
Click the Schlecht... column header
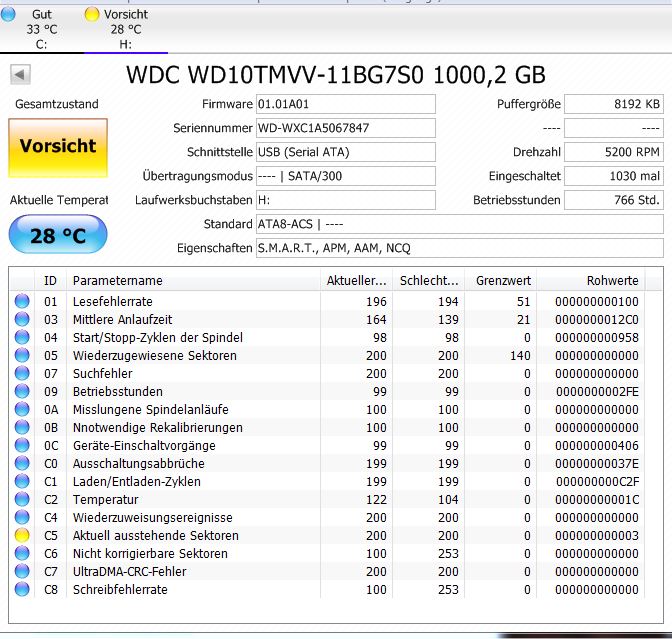point(429,281)
